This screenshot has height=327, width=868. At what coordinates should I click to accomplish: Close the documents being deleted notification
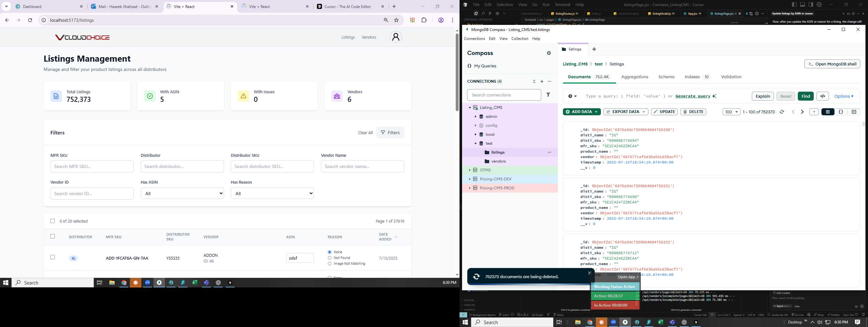[589, 273]
